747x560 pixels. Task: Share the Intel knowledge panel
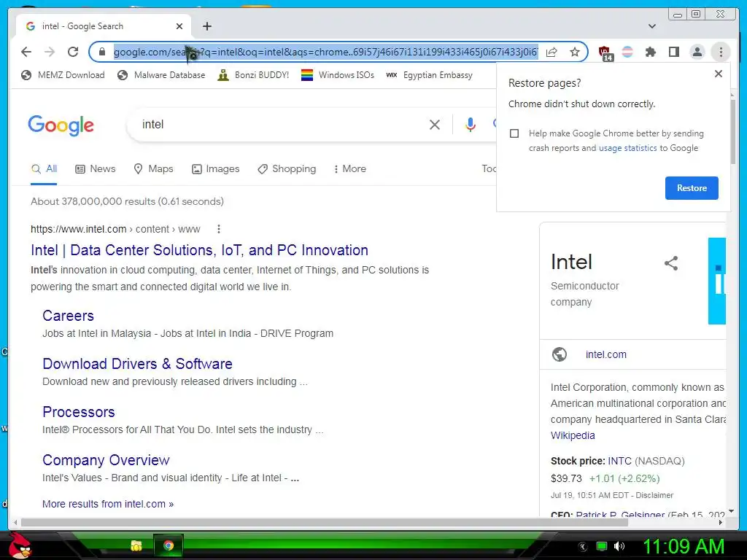[671, 263]
